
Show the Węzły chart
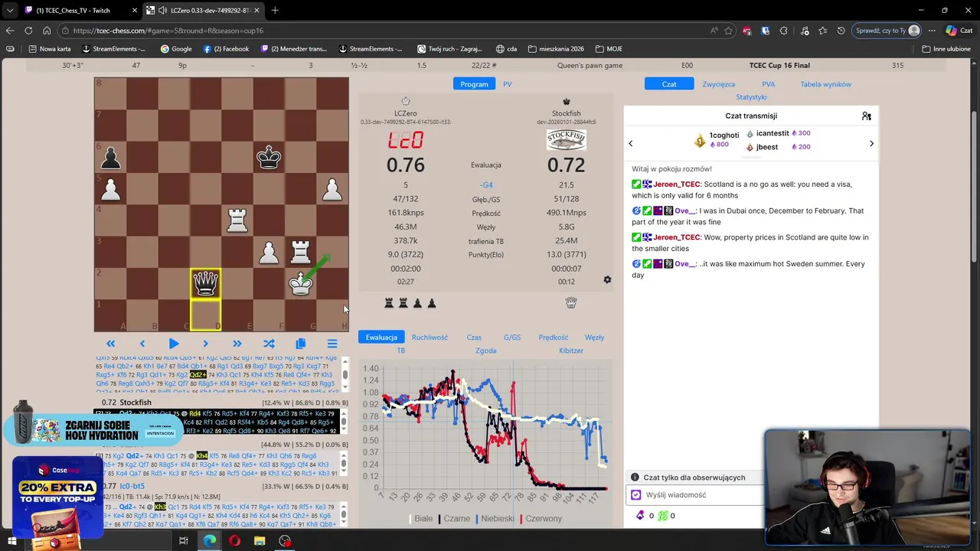(x=594, y=337)
